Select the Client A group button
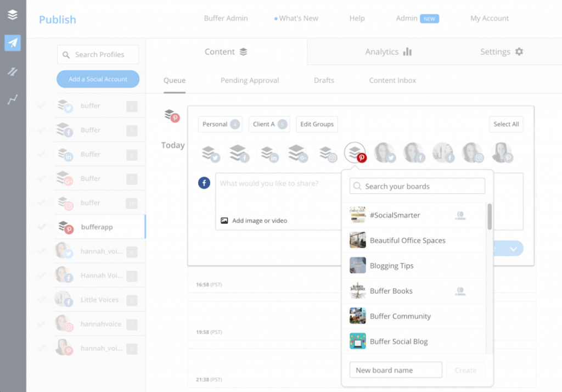Image resolution: width=562 pixels, height=392 pixels. (269, 124)
